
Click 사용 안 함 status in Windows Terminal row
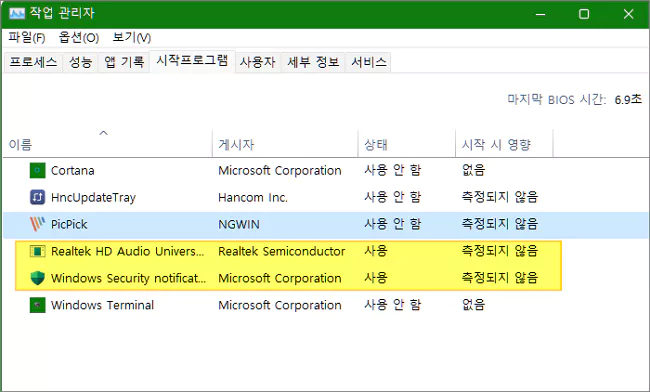392,305
